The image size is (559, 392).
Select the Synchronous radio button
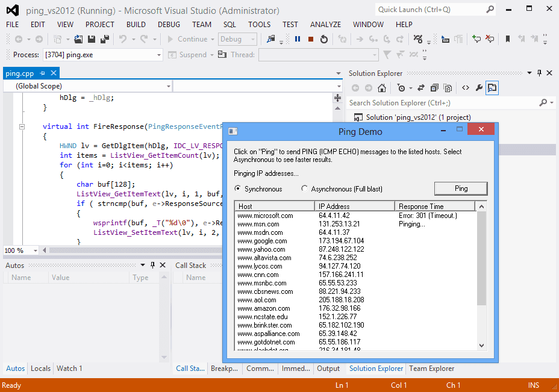tap(237, 188)
